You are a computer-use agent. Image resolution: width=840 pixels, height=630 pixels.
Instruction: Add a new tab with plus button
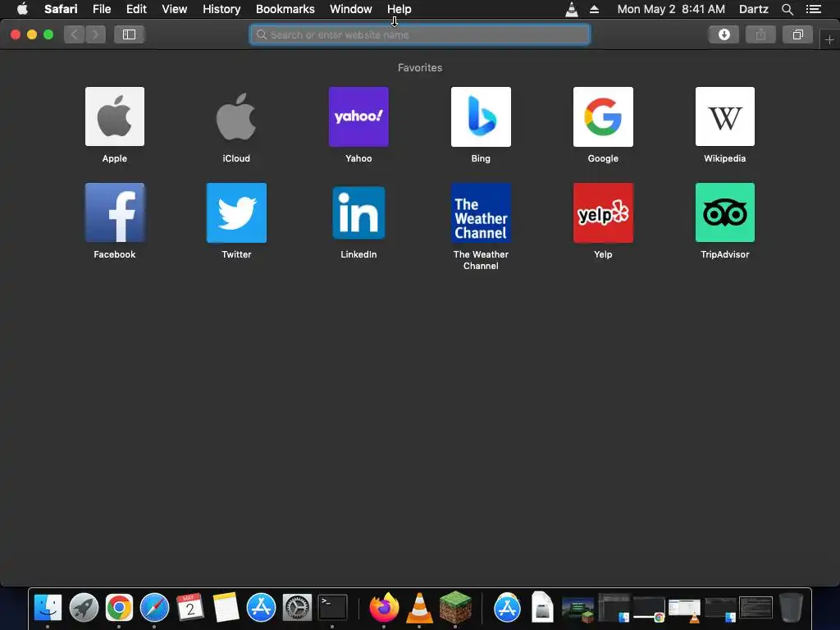click(x=829, y=39)
